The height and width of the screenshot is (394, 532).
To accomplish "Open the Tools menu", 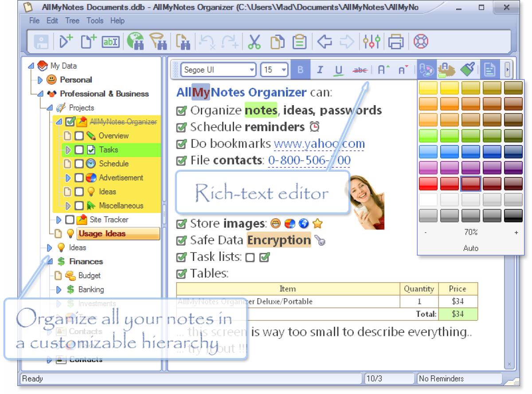I will click(95, 21).
